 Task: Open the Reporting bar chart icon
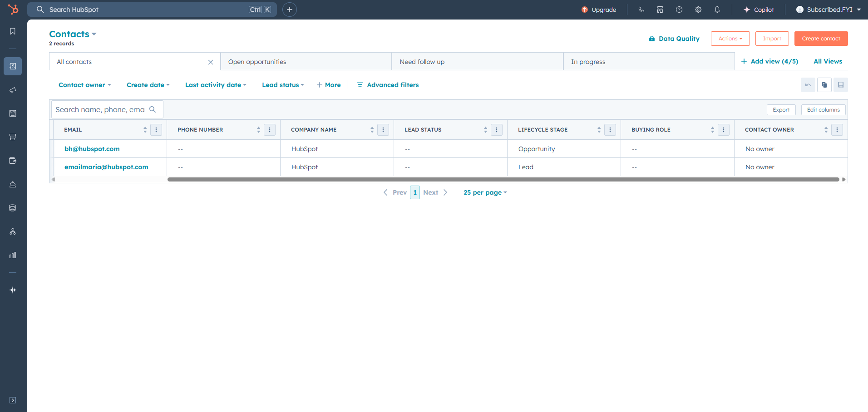pos(13,255)
